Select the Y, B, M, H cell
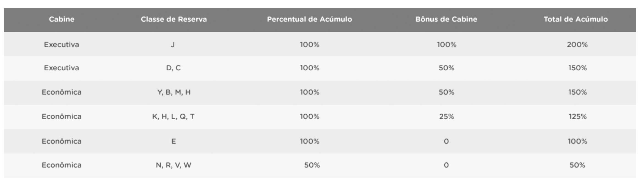The width and height of the screenshot is (644, 182). pos(174,92)
